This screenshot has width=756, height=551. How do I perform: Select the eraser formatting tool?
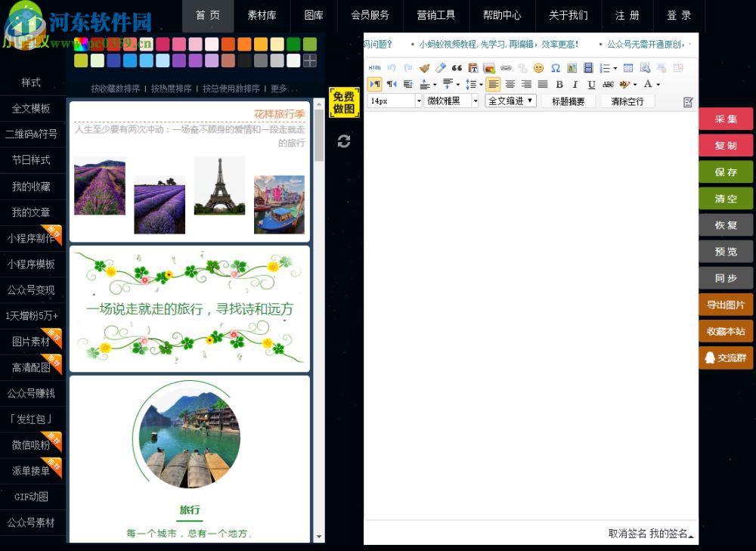(x=442, y=67)
